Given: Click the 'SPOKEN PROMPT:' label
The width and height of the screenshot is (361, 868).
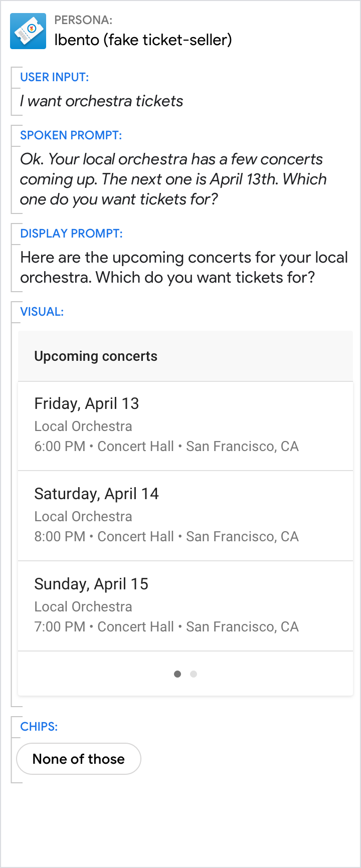Looking at the screenshot, I should click(x=71, y=135).
